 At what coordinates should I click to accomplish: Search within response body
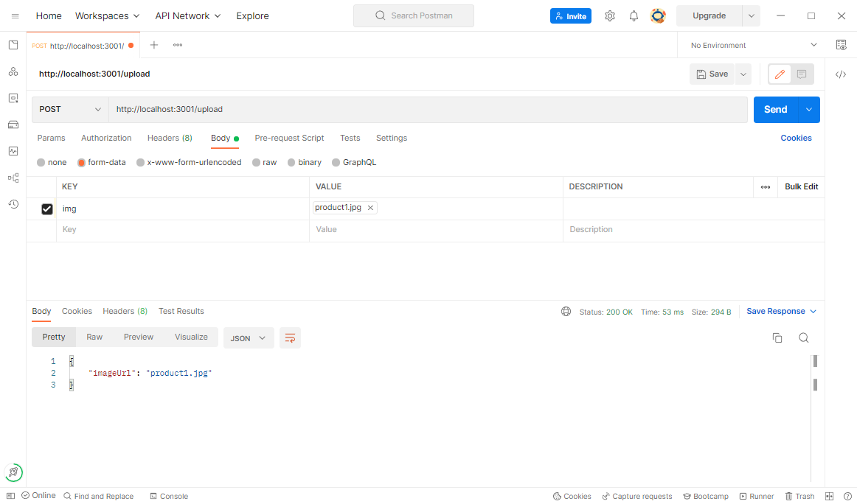(x=803, y=338)
